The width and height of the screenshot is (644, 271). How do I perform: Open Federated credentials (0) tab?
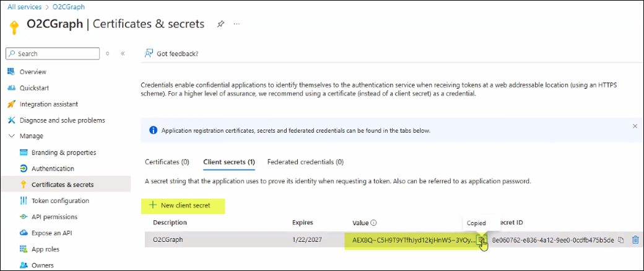point(305,162)
